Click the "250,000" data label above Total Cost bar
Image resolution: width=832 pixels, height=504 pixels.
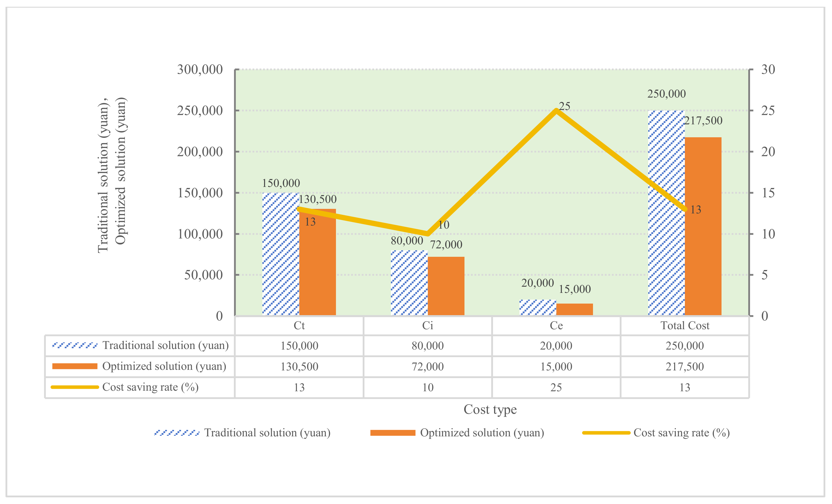(x=667, y=94)
